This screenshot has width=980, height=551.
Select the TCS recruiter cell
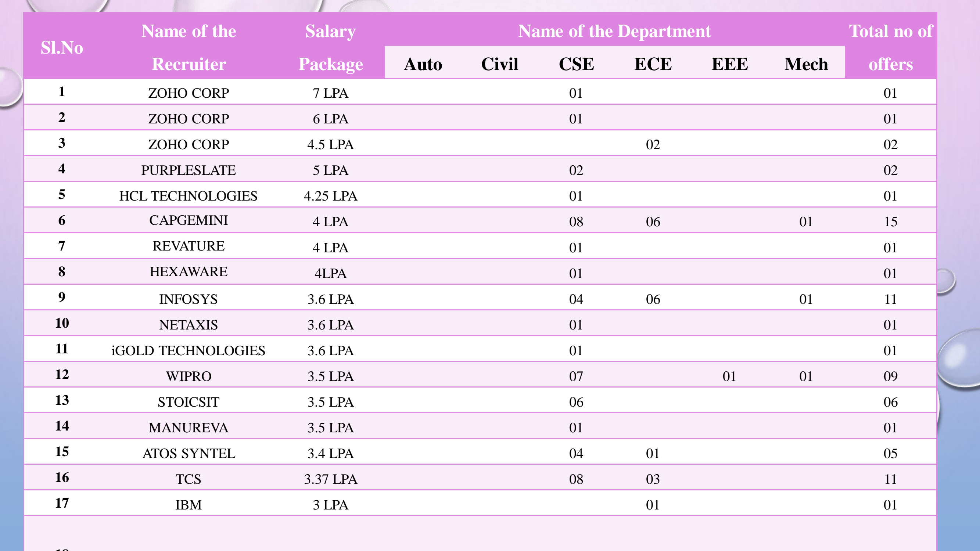pyautogui.click(x=189, y=479)
